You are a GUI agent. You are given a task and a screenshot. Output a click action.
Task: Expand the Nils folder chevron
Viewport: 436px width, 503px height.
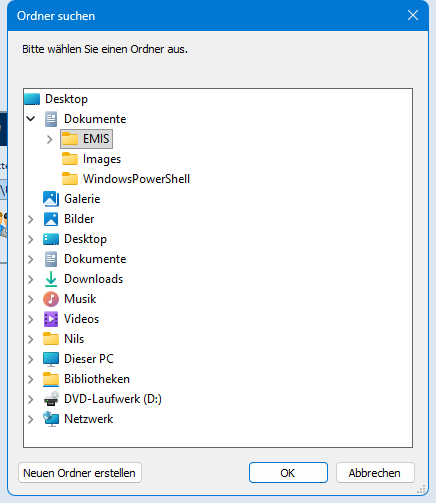click(x=31, y=339)
